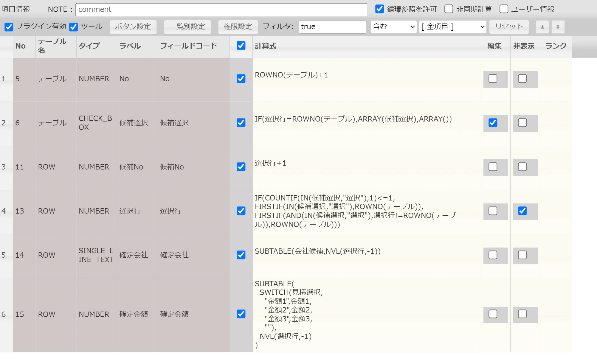The height and width of the screenshot is (364, 597).
Task: Uncheck 編集 checkbox in 候補選択 row
Action: pyautogui.click(x=493, y=123)
